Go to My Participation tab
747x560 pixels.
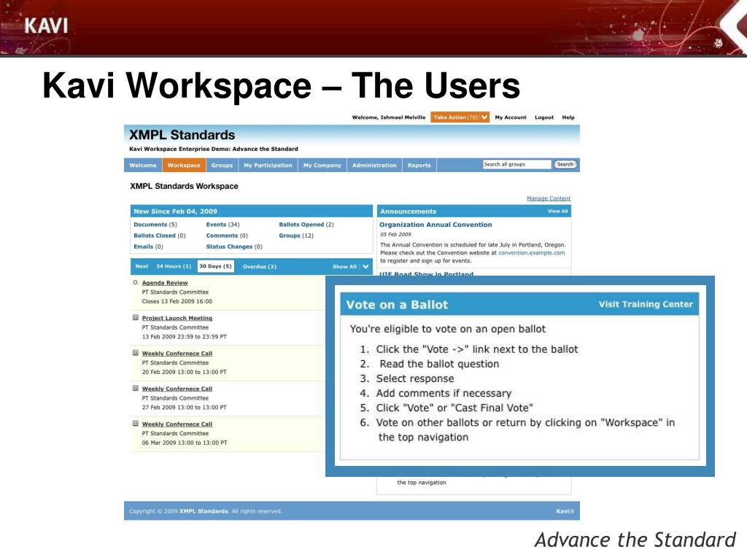click(268, 166)
